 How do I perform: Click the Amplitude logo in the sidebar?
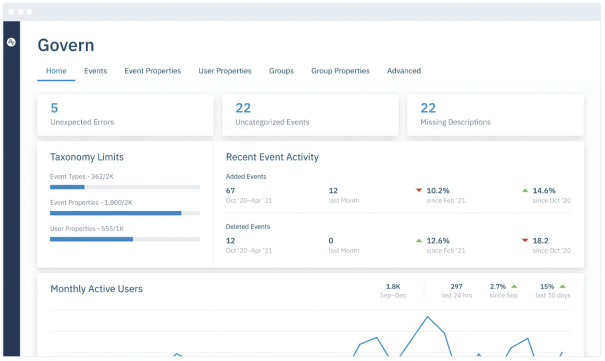coord(11,42)
